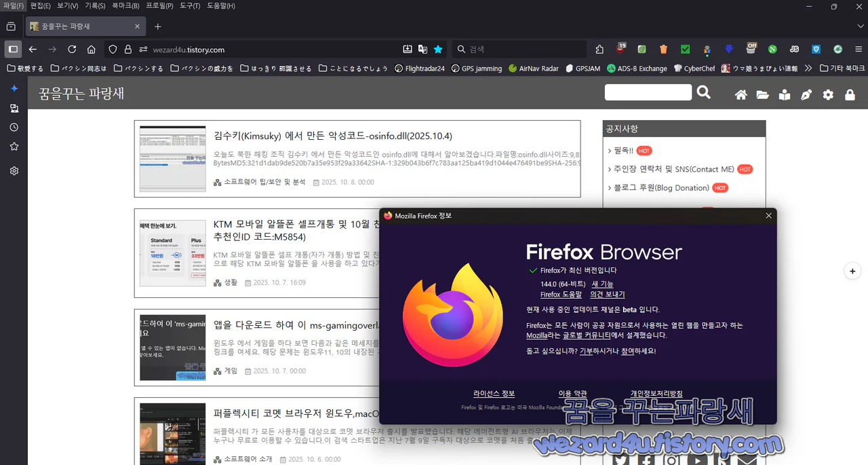Viewport: 868px width, 465px height.
Task: Translate this page icon
Action: tap(422, 49)
